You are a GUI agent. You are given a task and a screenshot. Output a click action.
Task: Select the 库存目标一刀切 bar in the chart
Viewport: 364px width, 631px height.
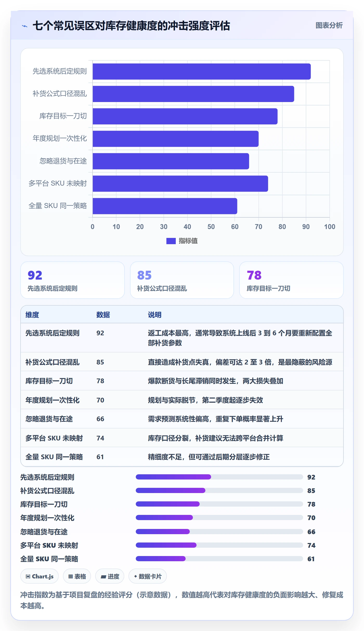(185, 116)
